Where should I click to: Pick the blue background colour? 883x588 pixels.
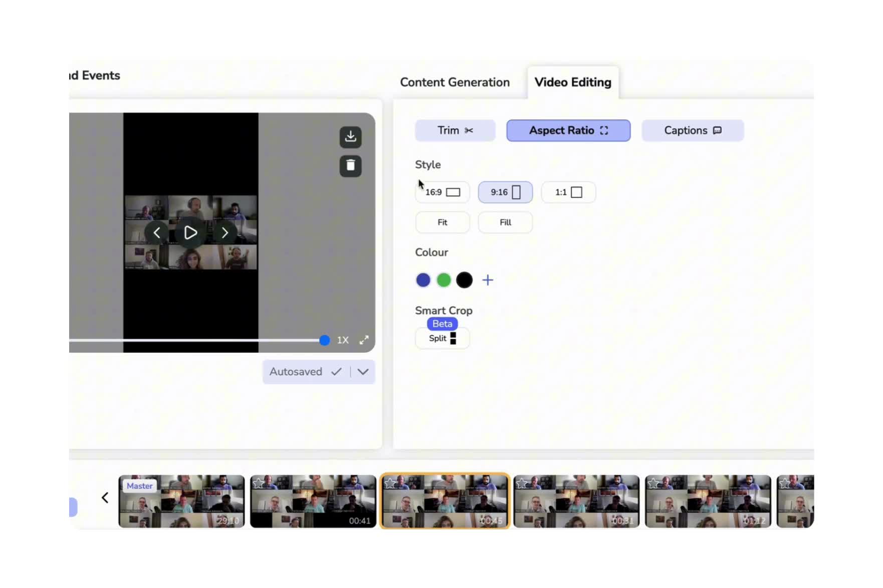click(x=423, y=280)
